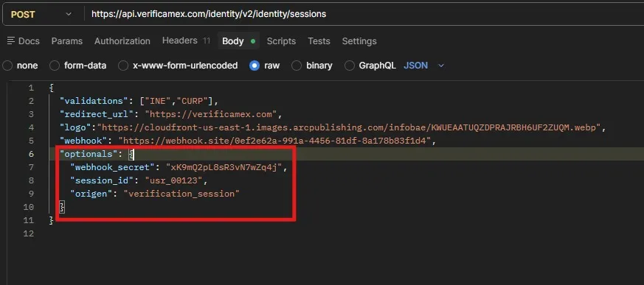Switch to the Scripts tab
Screen dimensions: 644x285
pos(281,41)
